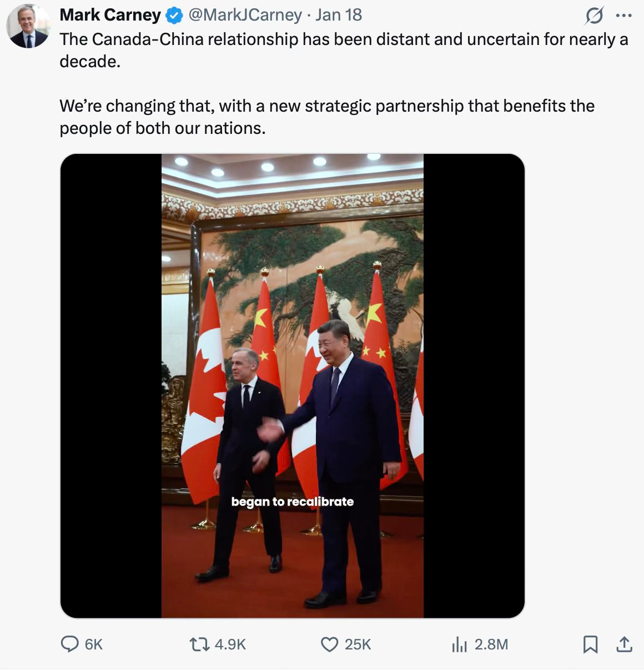Click the 4.9K reposts count
The width and height of the screenshot is (644, 670).
pyautogui.click(x=230, y=644)
